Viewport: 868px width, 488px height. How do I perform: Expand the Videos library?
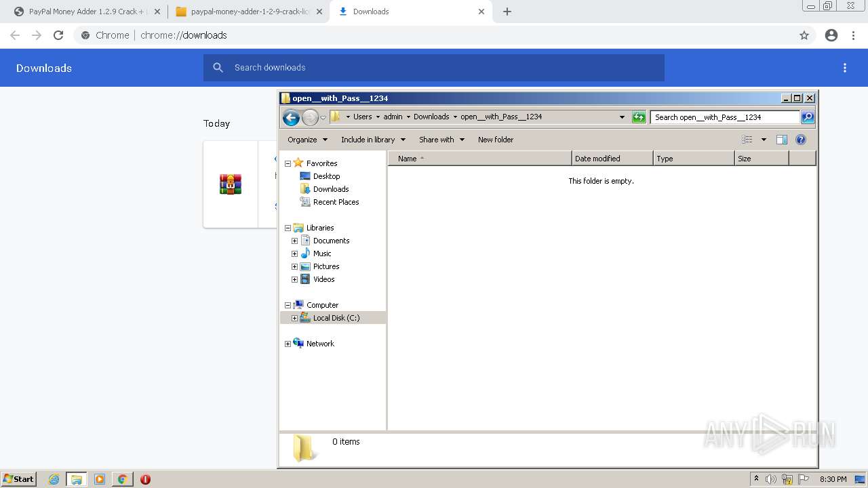(x=294, y=279)
